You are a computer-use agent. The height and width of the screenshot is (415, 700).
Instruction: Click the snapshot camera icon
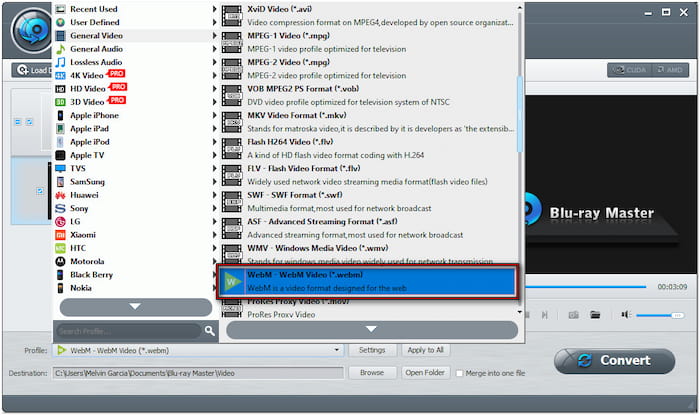pyautogui.click(x=574, y=315)
